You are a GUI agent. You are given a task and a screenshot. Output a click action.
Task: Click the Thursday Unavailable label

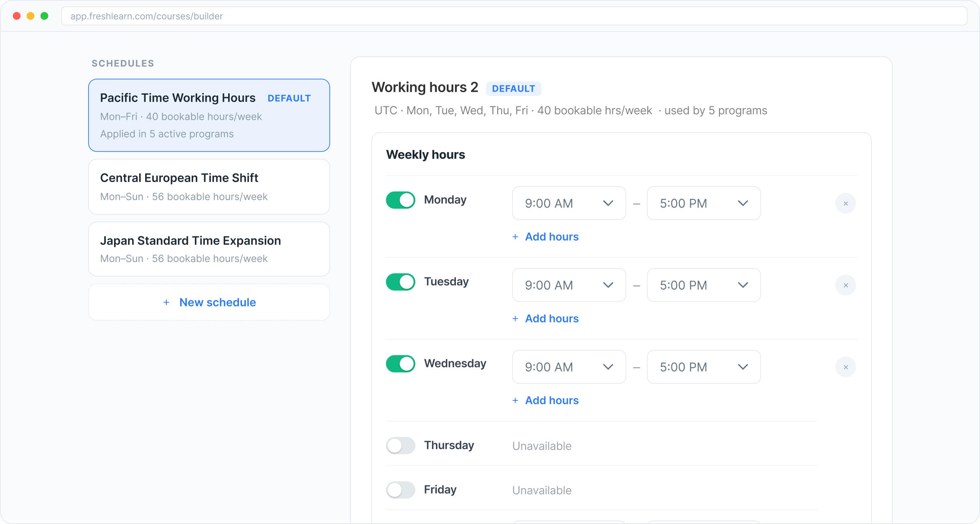click(x=542, y=446)
